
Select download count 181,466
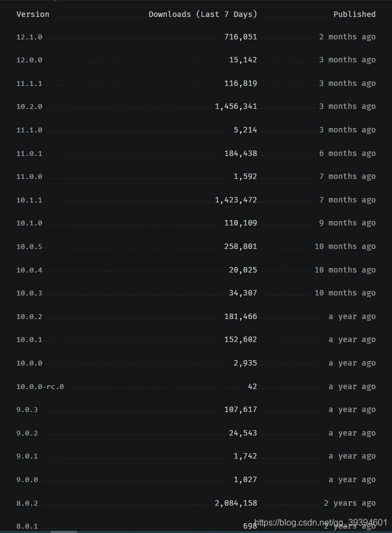point(241,316)
